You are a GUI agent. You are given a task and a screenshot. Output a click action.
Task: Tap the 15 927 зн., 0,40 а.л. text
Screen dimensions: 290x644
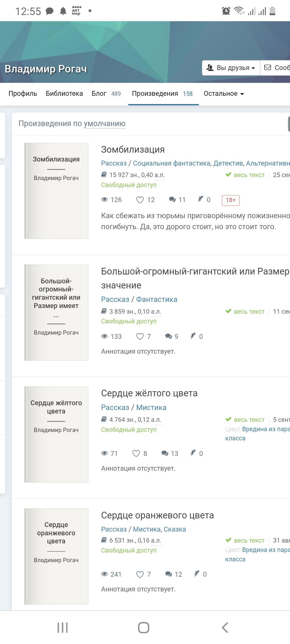(137, 175)
